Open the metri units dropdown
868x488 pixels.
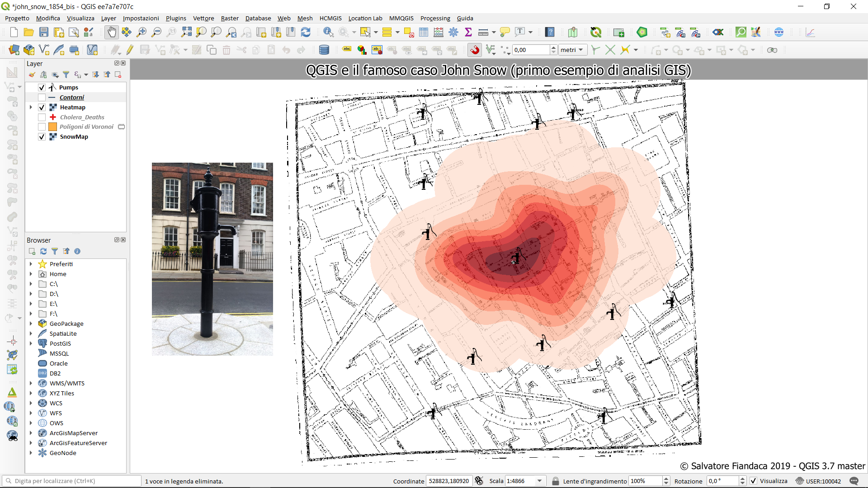tap(572, 50)
